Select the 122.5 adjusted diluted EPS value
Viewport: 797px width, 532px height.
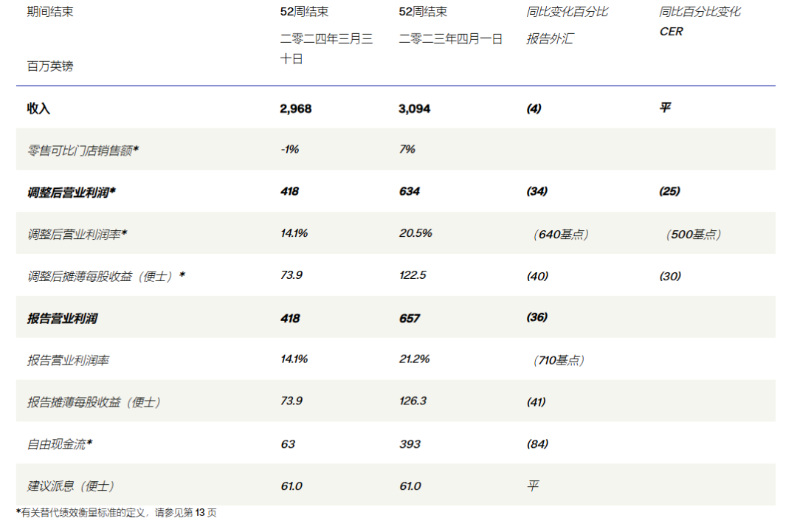[x=413, y=275]
